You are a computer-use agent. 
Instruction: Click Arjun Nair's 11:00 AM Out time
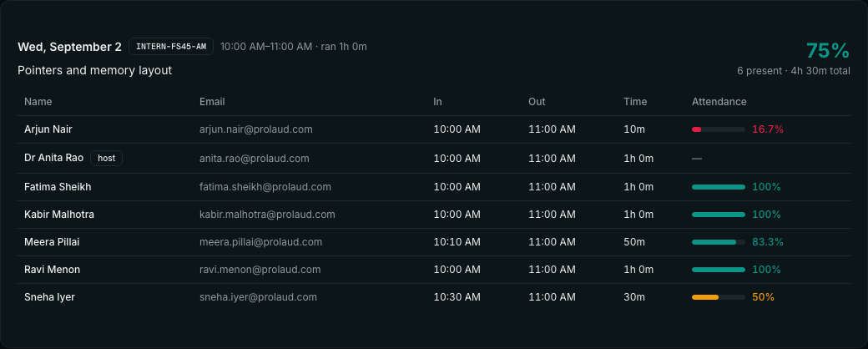tap(552, 129)
